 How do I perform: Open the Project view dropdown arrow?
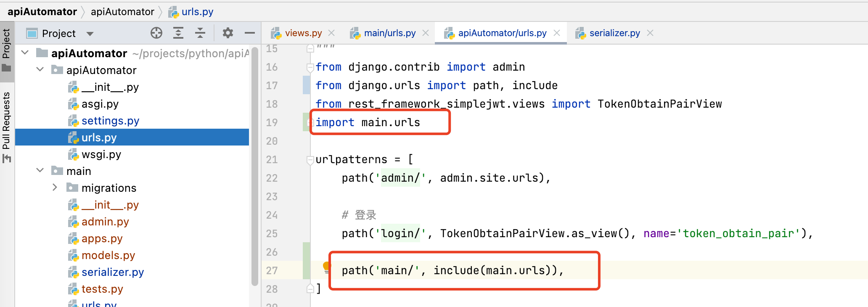tap(90, 34)
